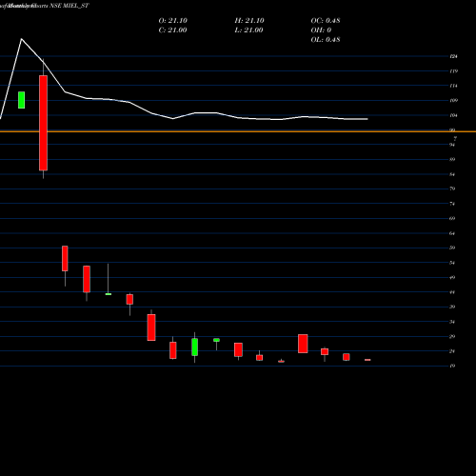
Task: Click the "OL: 0.48" value
Action: coord(326,40)
